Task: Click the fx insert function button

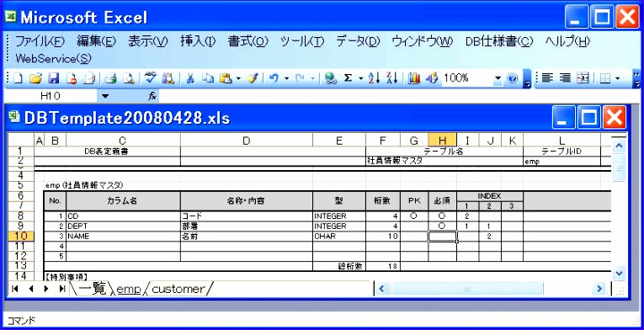Action: 152,96
